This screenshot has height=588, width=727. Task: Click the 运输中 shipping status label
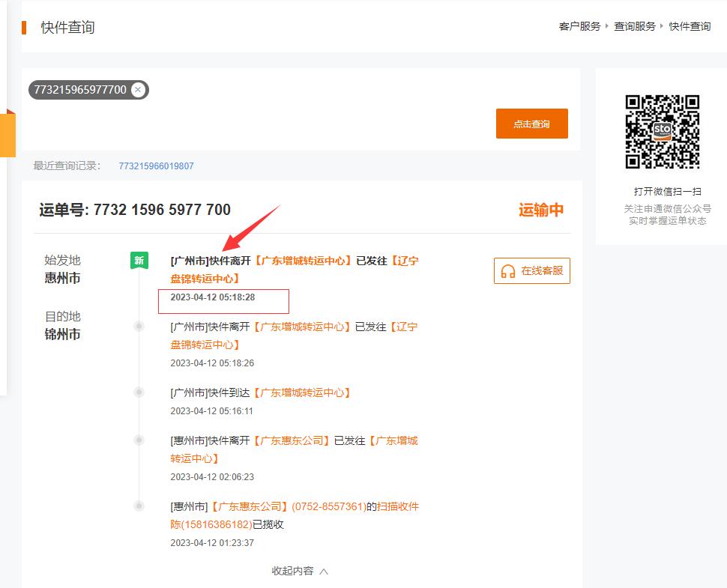[x=545, y=210]
